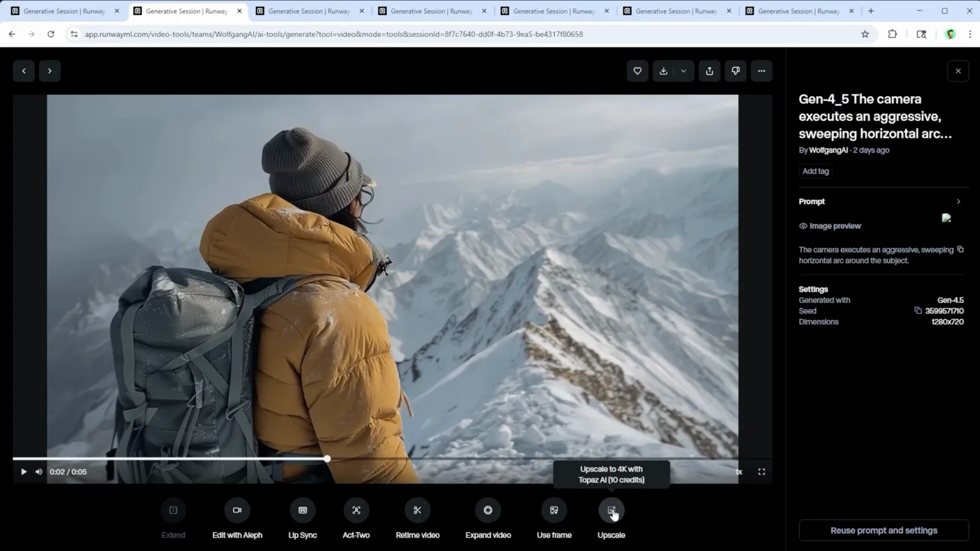Open Retime video tool
This screenshot has height=551, width=980.
click(418, 519)
